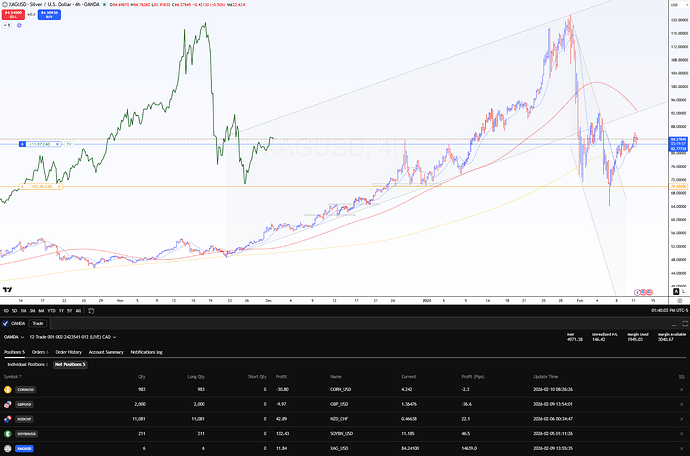Toggle auto scale A button
Image resolution: width=690 pixels, height=456 pixels.
click(676, 291)
